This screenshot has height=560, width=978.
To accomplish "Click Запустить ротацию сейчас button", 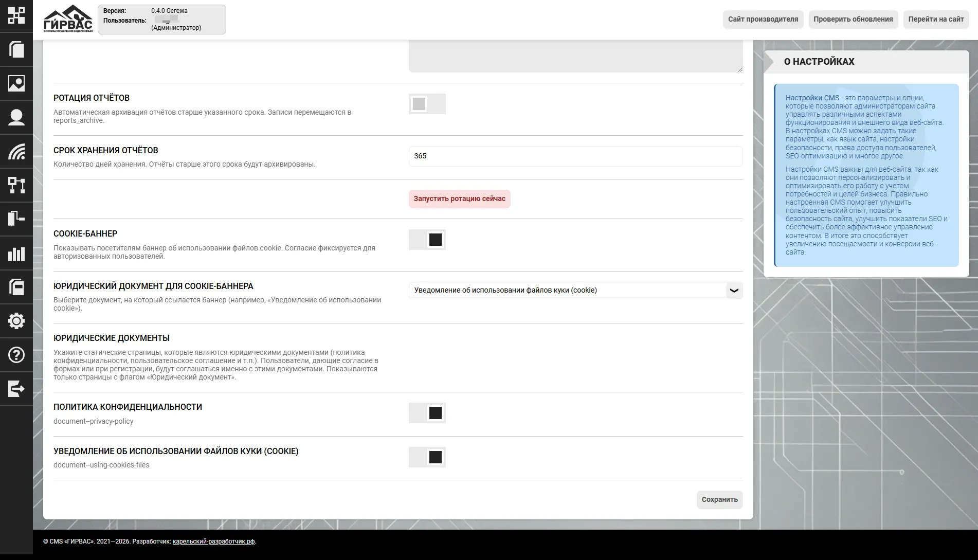I will (x=459, y=199).
